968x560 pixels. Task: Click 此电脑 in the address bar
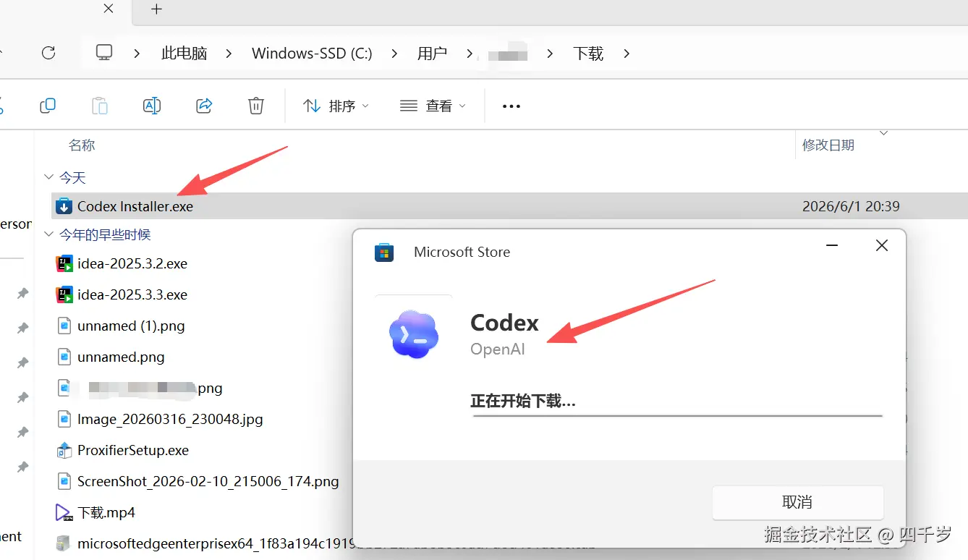coord(184,54)
